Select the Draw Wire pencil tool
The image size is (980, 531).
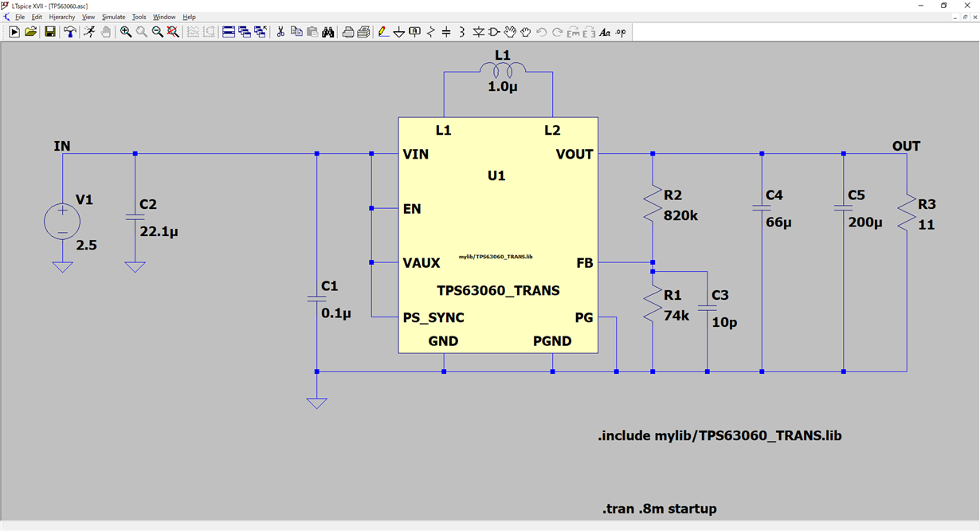[x=383, y=32]
